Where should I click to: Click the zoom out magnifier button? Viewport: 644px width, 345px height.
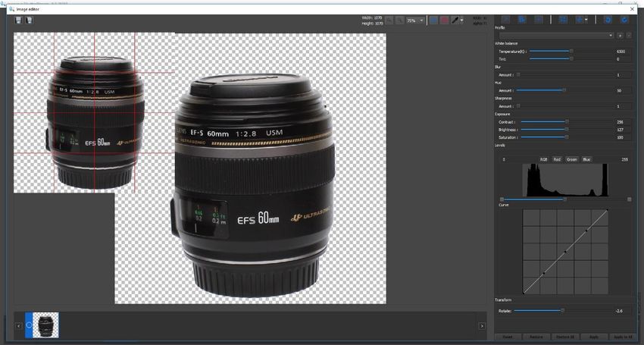pos(389,20)
